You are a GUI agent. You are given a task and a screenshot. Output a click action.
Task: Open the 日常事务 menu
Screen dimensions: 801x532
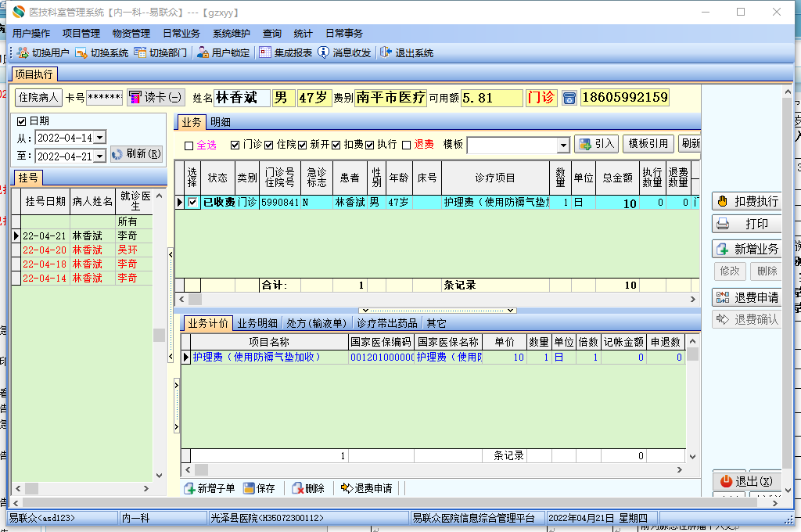click(344, 33)
